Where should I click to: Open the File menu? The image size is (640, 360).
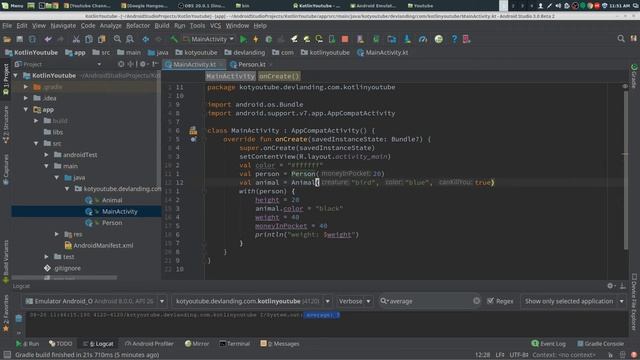click(x=7, y=26)
